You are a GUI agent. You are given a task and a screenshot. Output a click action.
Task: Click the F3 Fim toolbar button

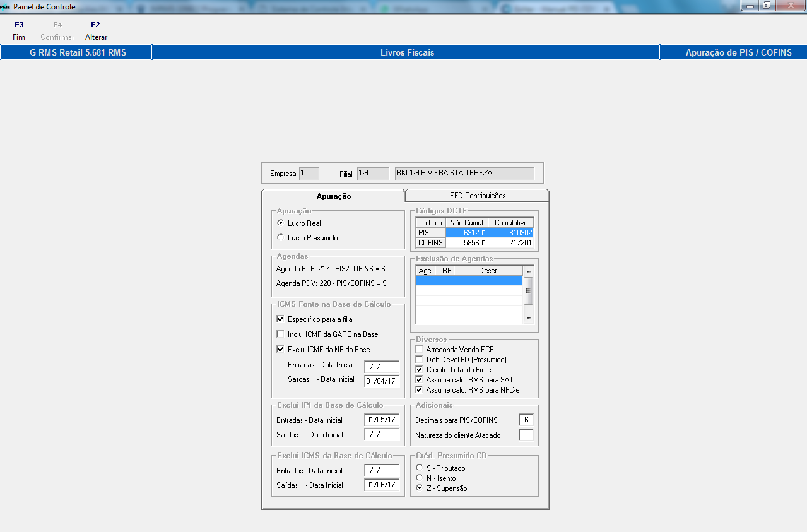coord(19,31)
